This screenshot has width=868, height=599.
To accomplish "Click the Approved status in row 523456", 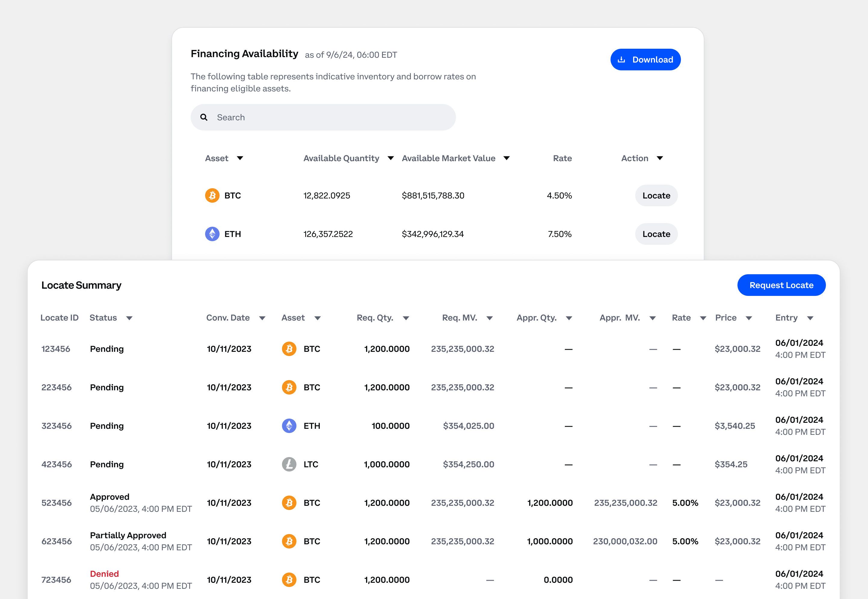I will (109, 497).
